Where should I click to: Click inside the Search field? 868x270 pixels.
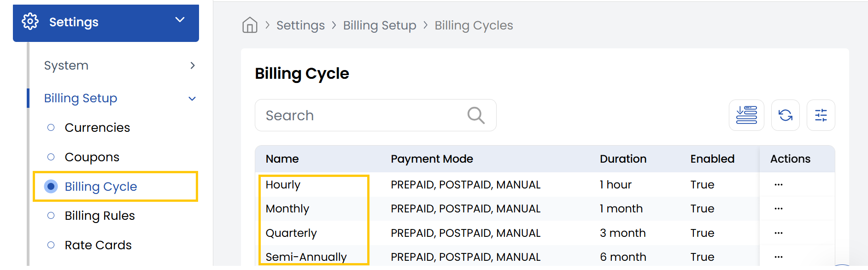pos(346,115)
